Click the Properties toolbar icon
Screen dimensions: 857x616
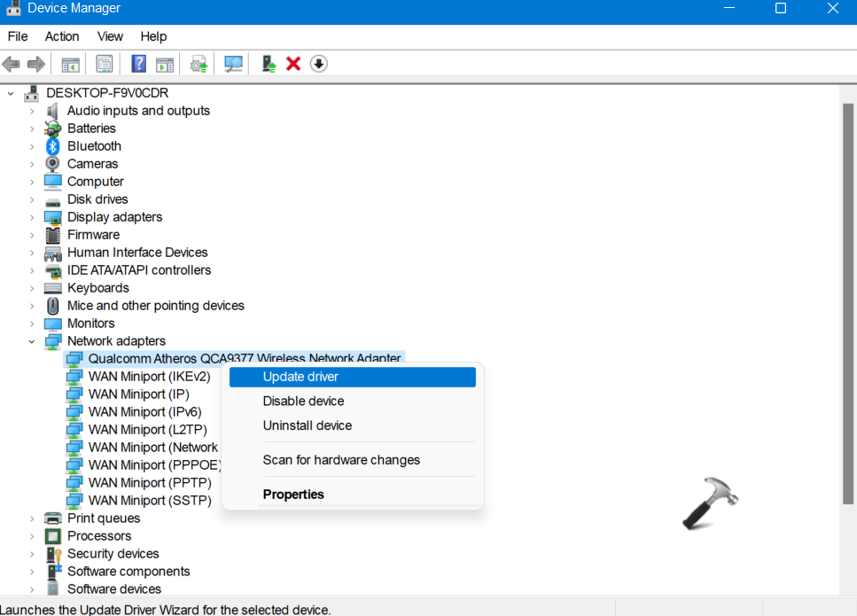click(105, 64)
